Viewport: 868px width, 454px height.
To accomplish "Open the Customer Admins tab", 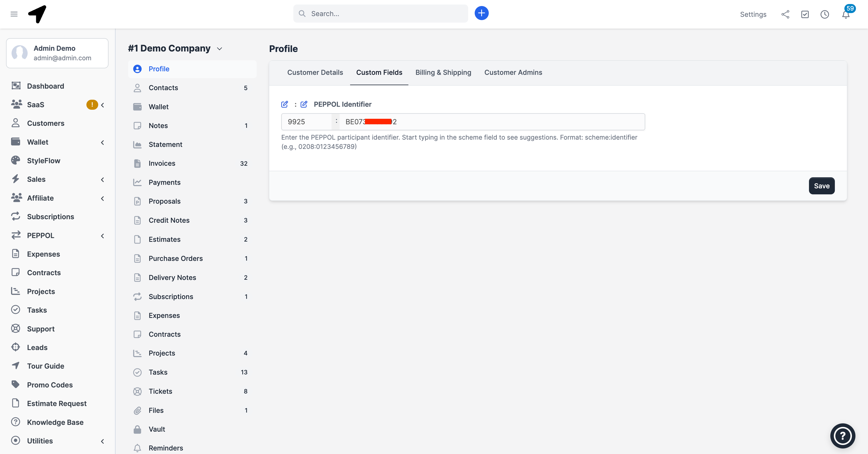I will 513,72.
